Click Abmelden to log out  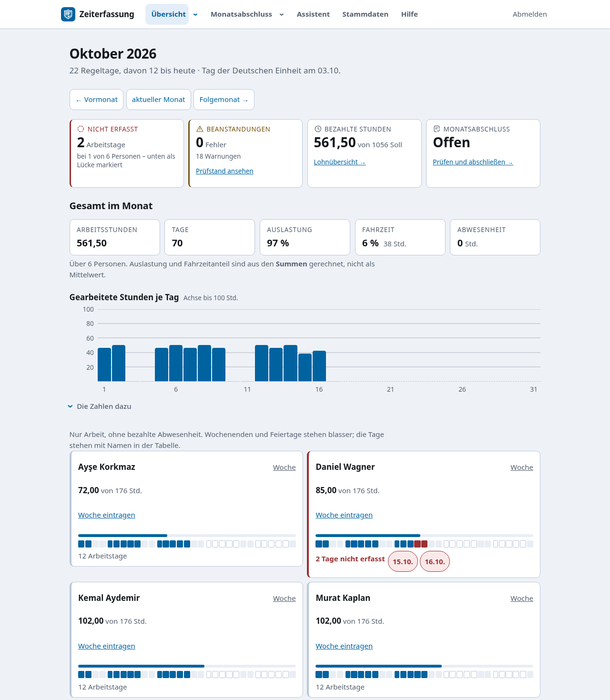coord(529,14)
